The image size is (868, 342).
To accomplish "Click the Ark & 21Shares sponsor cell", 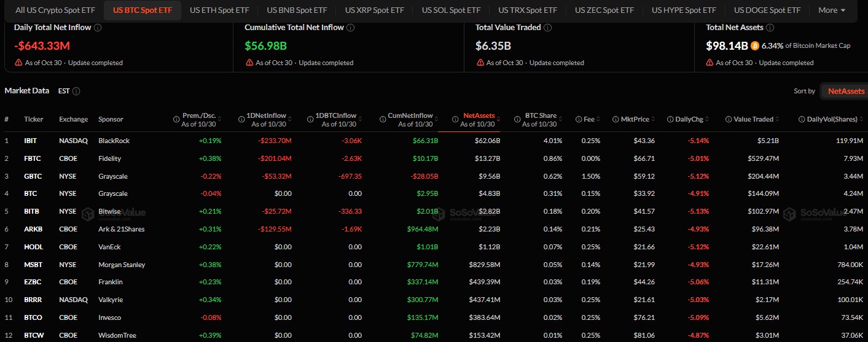I will (x=121, y=229).
